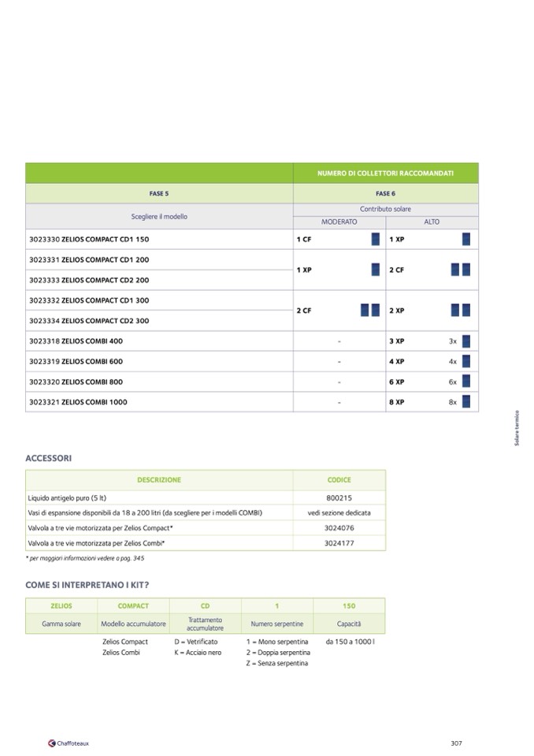Select the 3023321 ZELIOS COMBI 1000 row
This screenshot has width=534, height=756.
[78, 402]
